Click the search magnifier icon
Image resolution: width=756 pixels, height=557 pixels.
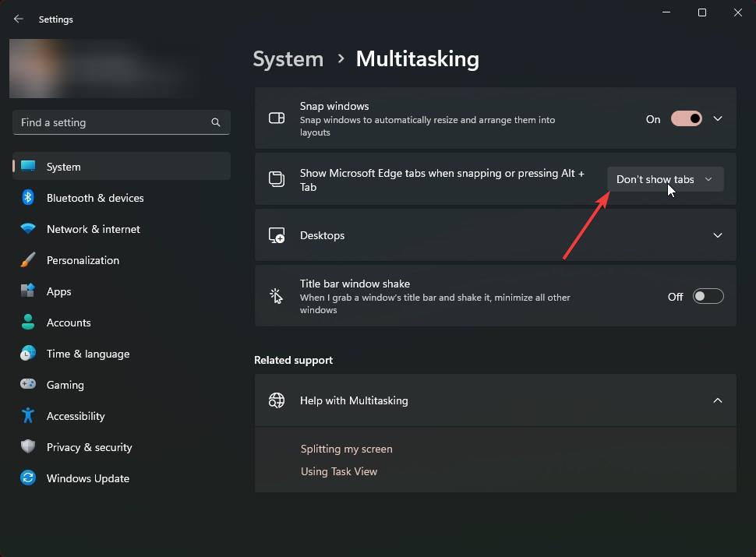[x=216, y=122]
